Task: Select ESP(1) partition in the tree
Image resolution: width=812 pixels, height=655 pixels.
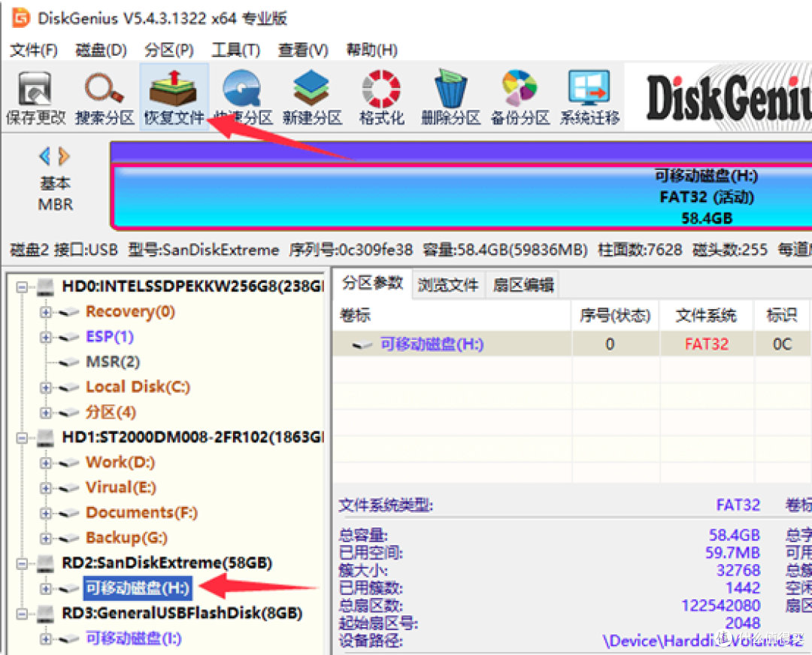Action: coord(110,337)
